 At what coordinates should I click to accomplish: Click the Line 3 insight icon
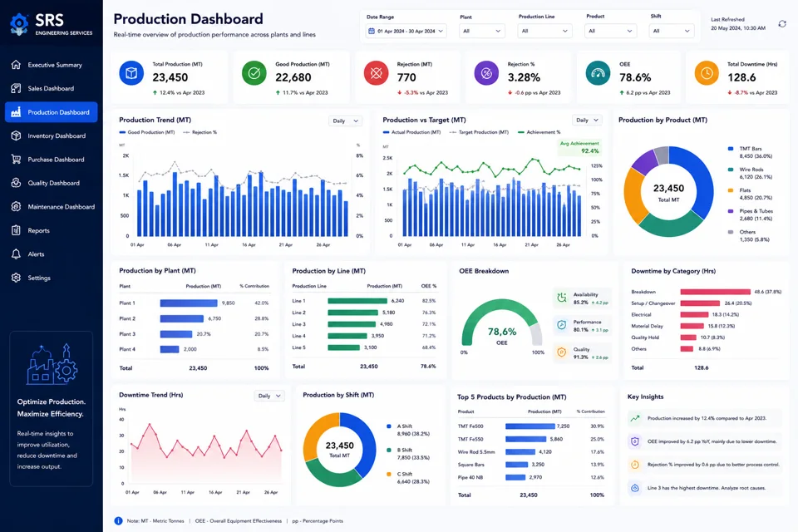pos(634,488)
